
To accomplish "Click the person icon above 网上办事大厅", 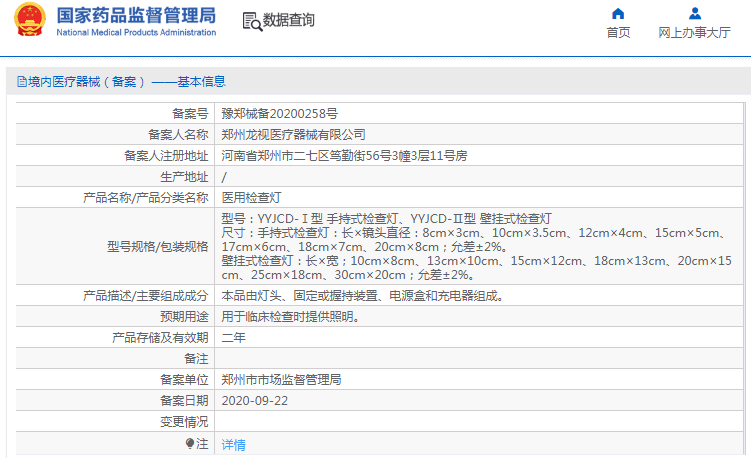I will coord(695,14).
